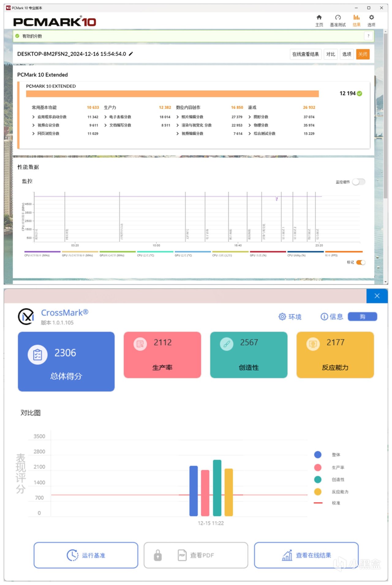Screen dimensions: 392x585
Task: Click the 游戏 score 26 932
Action: (x=309, y=107)
